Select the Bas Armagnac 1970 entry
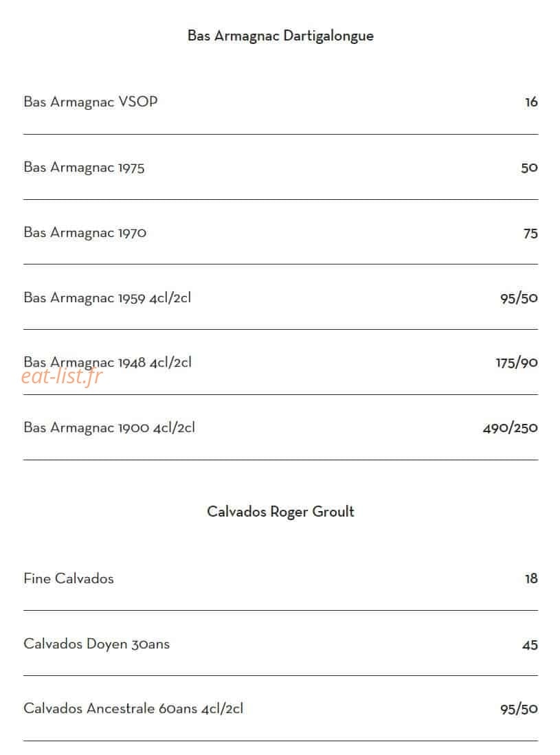Screen dimensions: 560x755 pyautogui.click(x=85, y=233)
